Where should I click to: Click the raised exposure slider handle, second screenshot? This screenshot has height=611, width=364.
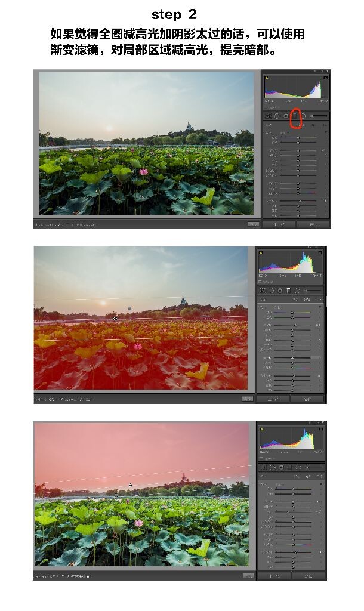tap(295, 325)
